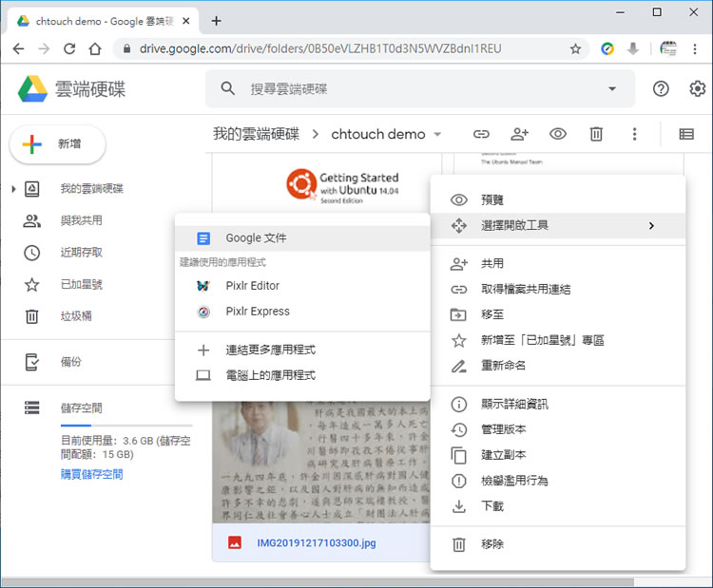The height and width of the screenshot is (588, 713).
Task: Click the add people share icon in toolbar
Action: tap(519, 134)
